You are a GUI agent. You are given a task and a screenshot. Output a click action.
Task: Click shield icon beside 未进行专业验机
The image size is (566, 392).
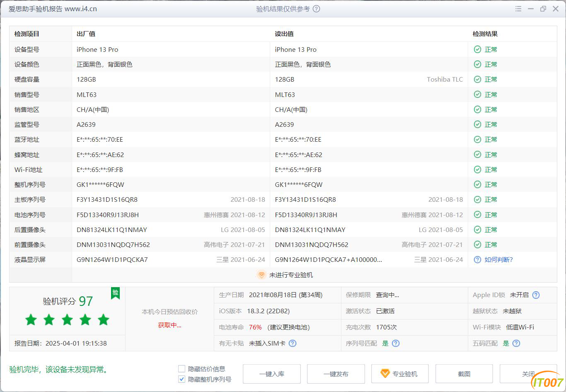(261, 275)
